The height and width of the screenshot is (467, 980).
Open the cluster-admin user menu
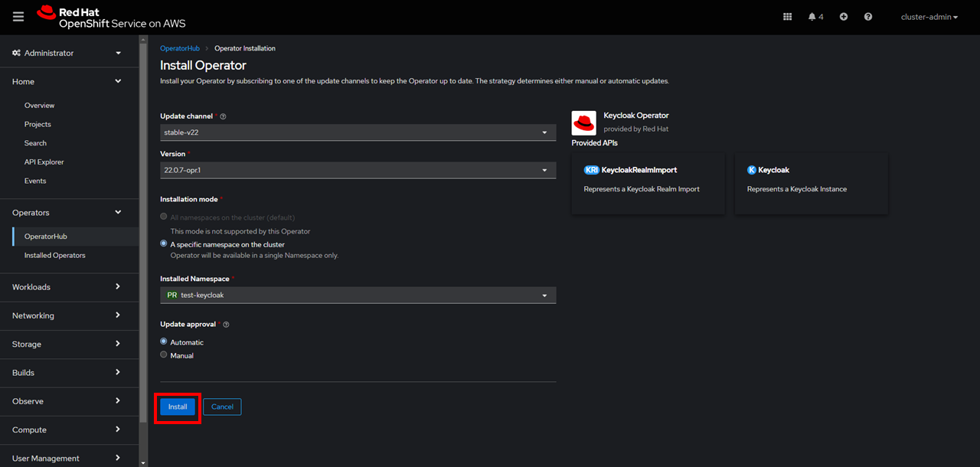pyautogui.click(x=928, y=16)
